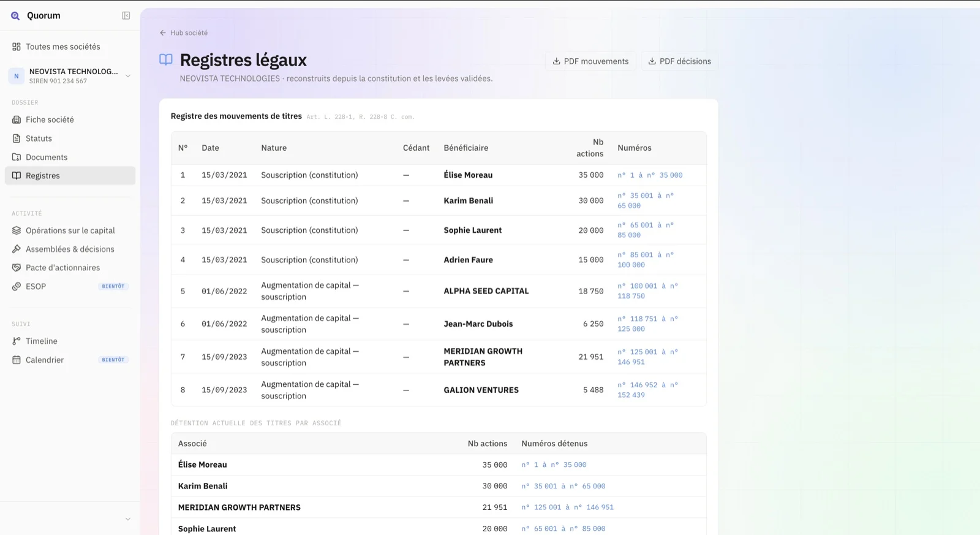The height and width of the screenshot is (535, 980).
Task: Click MERIDIAN GROWTH PARTNERS in holdings table
Action: 239,507
